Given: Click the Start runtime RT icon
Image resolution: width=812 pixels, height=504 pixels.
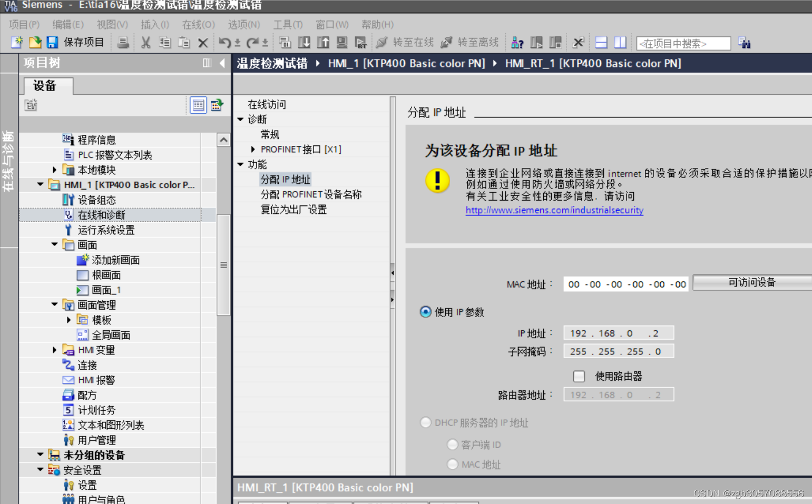Looking at the screenshot, I should tap(361, 43).
